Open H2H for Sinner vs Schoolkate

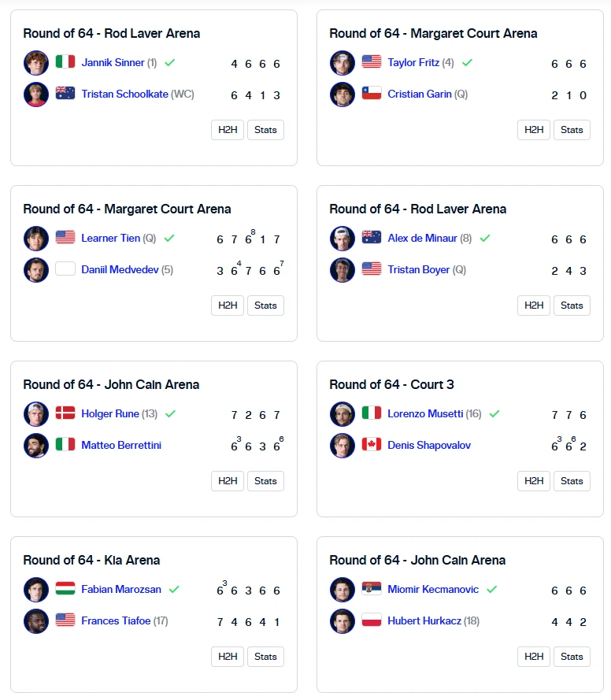pyautogui.click(x=228, y=130)
